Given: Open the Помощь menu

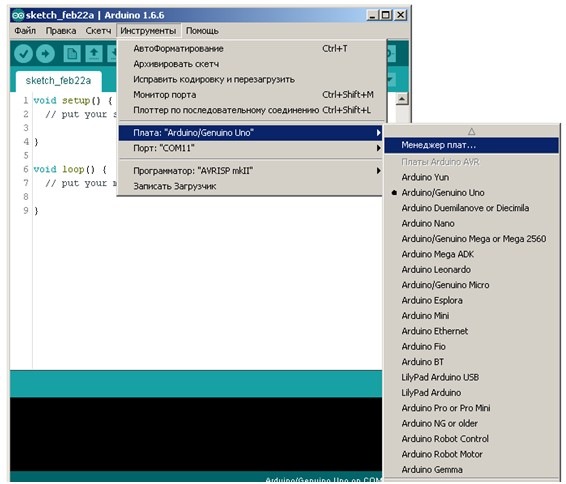Looking at the screenshot, I should (x=202, y=31).
